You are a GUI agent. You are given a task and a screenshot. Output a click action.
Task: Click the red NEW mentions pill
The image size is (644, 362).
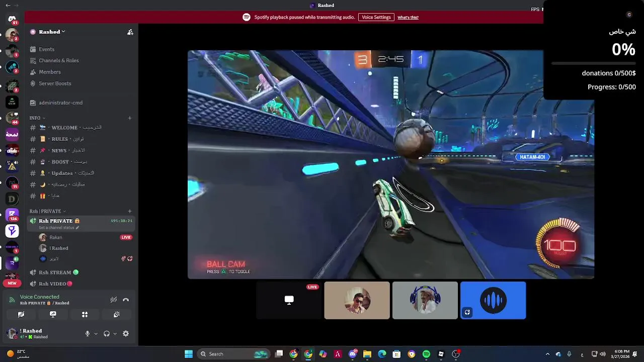click(12, 283)
